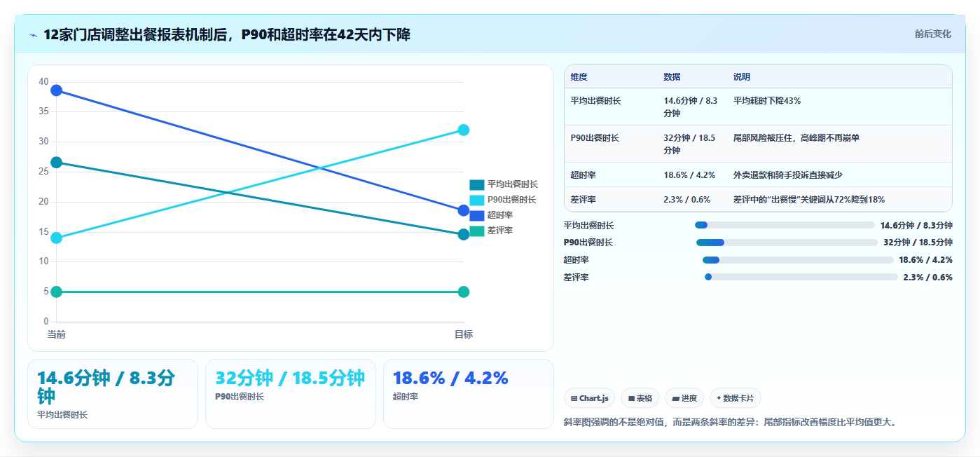Select the P90出餐时长 table row label

point(595,138)
